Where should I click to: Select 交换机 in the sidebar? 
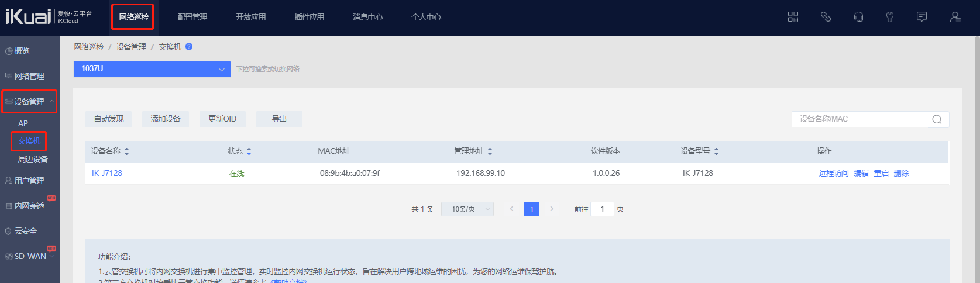tap(29, 141)
